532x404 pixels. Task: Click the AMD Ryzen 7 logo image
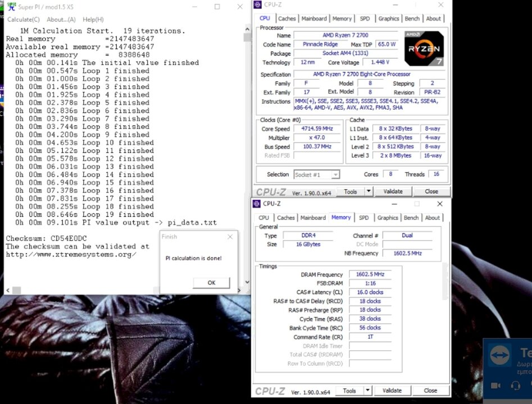point(424,48)
